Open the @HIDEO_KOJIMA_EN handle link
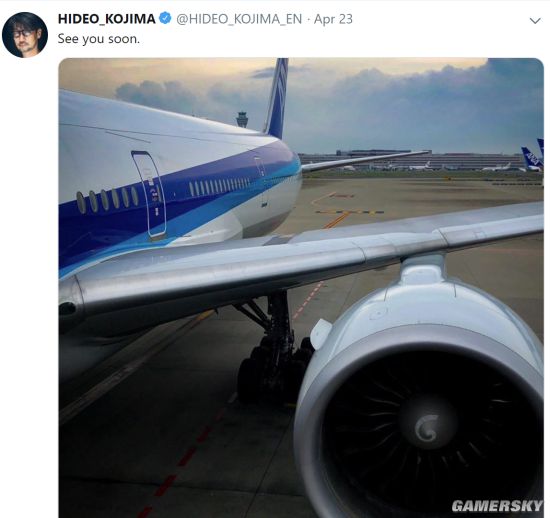Screen dimensions: 550x518 point(239,19)
